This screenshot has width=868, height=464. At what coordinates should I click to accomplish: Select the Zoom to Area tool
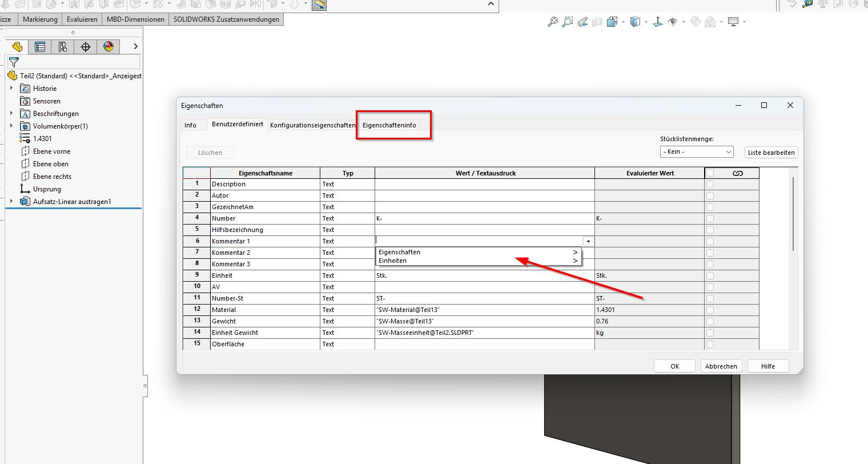(567, 22)
